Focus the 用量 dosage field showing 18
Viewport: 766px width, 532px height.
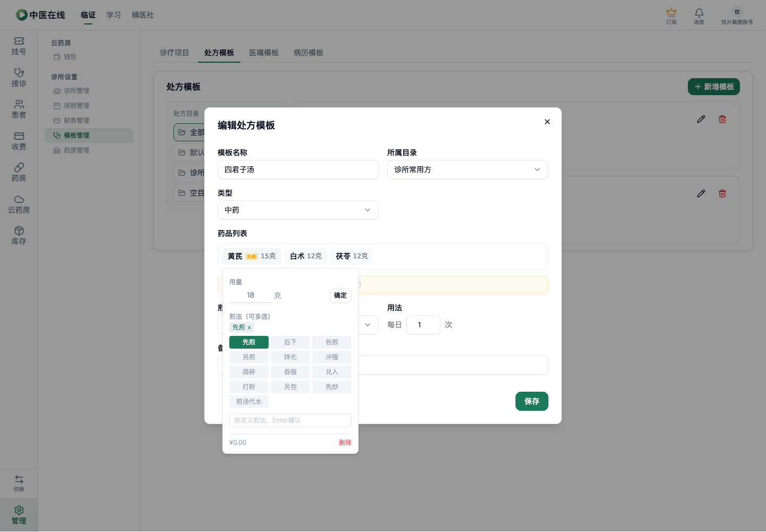coord(251,295)
